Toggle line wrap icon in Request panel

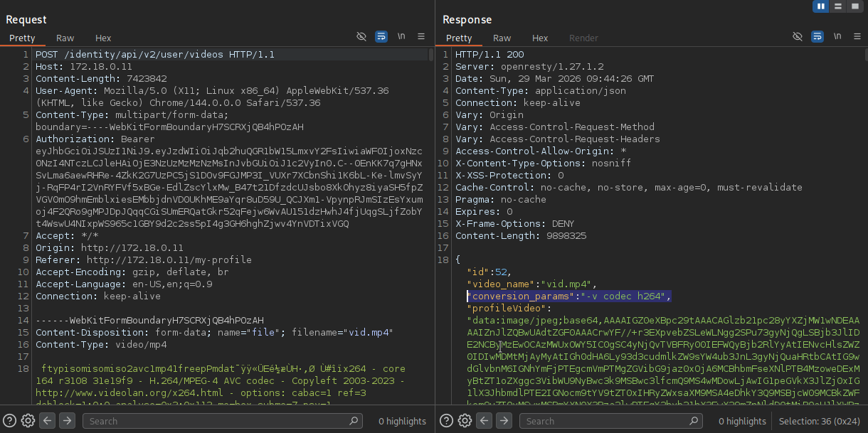pos(381,36)
